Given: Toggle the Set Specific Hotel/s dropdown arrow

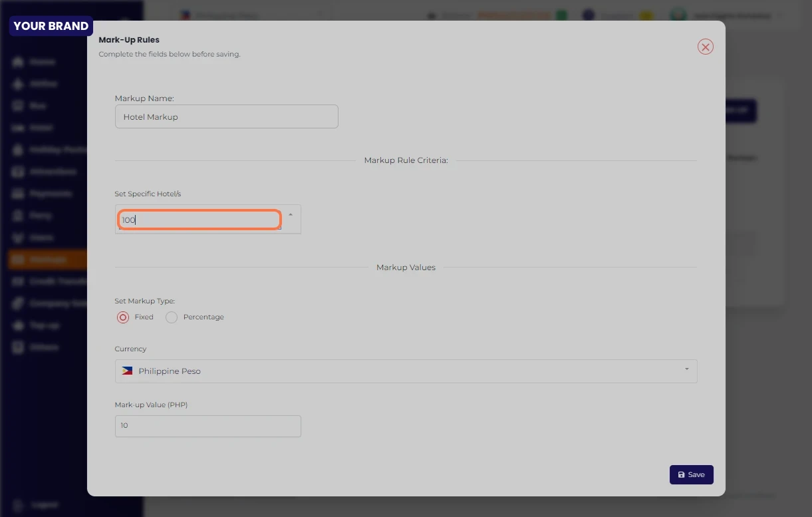Looking at the screenshot, I should [291, 214].
